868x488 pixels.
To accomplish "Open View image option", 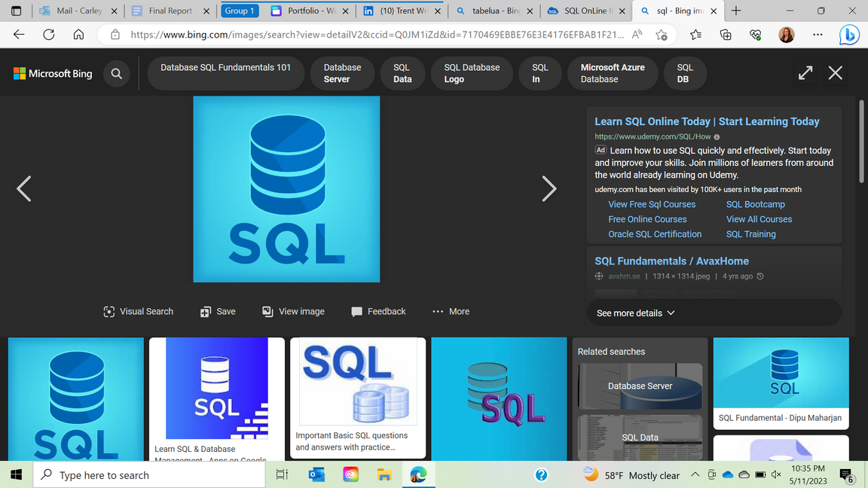I will (293, 312).
